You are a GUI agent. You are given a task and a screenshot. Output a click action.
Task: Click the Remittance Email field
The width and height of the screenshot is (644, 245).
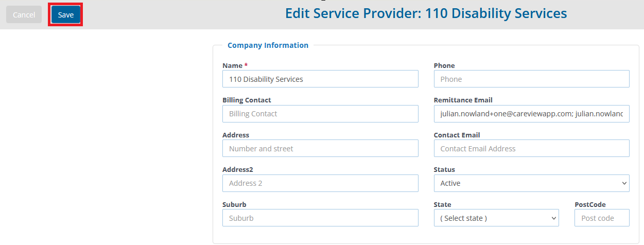coord(532,114)
